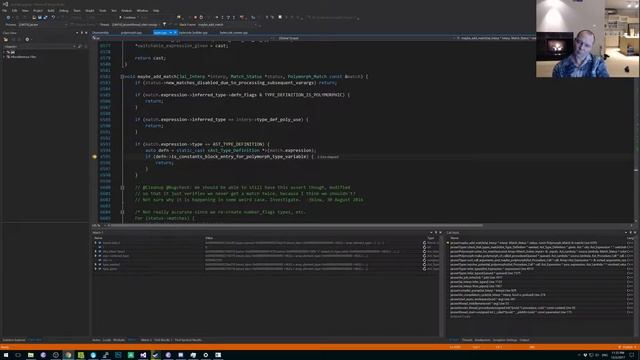Collapse the maybe_add_match function fold

tap(122, 76)
